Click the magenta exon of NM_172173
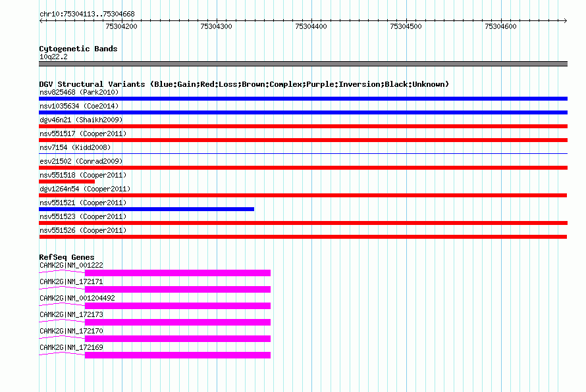The image size is (586, 392). pos(178,322)
